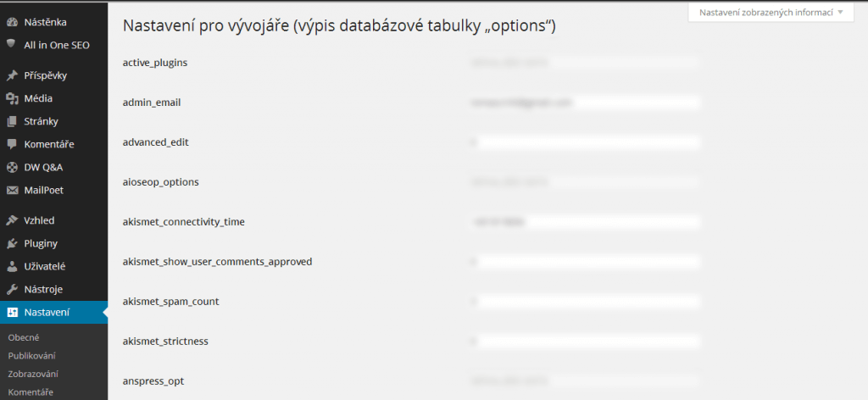Open the Nastavení menu item

(x=53, y=313)
